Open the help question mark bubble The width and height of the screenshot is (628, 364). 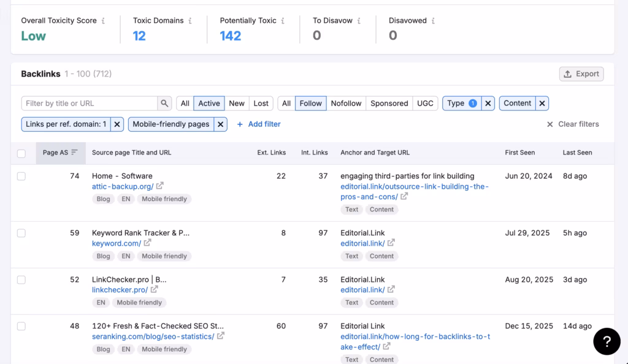pyautogui.click(x=607, y=341)
